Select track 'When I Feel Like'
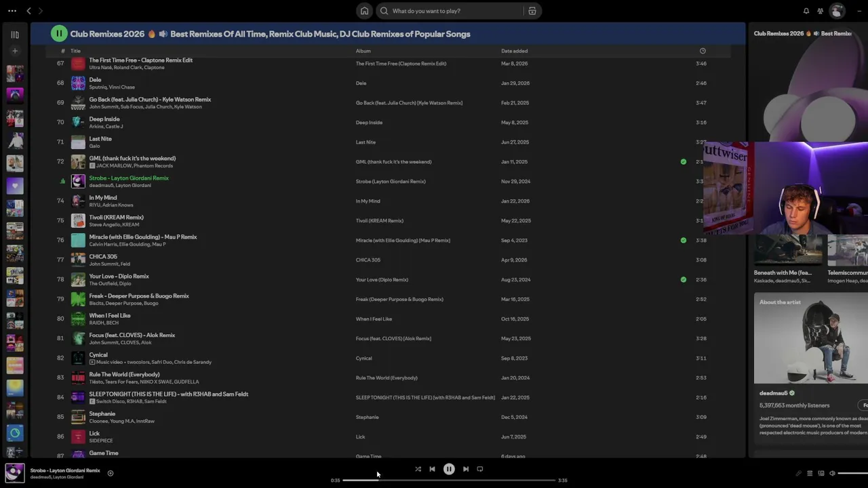Screen dimensions: 868x488 tap(110, 316)
